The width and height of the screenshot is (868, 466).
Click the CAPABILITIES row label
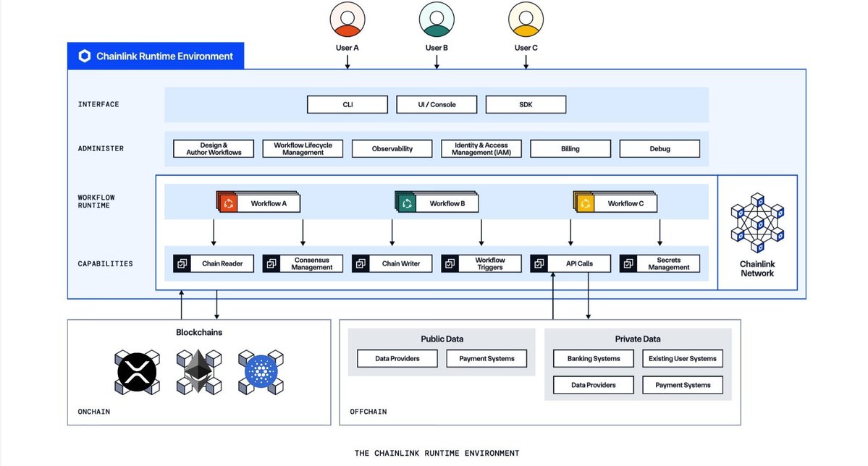pyautogui.click(x=105, y=263)
